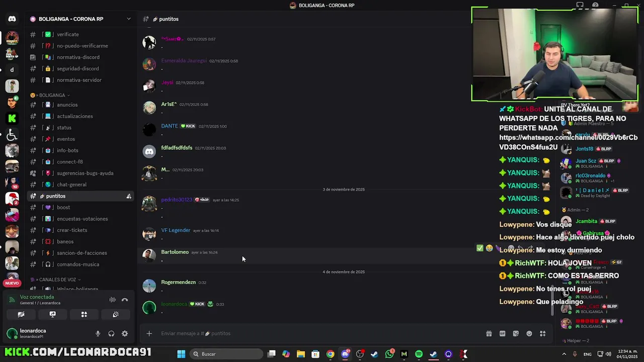
Task: Open member Jcambita in member list
Action: (586, 221)
